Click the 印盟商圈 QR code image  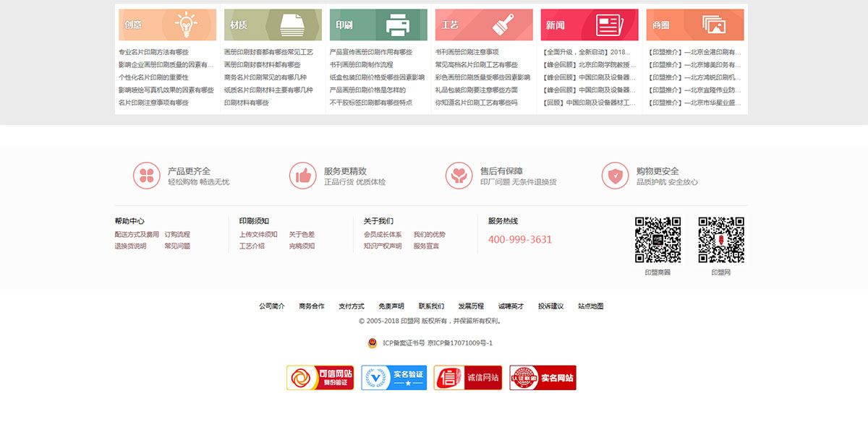(x=658, y=240)
